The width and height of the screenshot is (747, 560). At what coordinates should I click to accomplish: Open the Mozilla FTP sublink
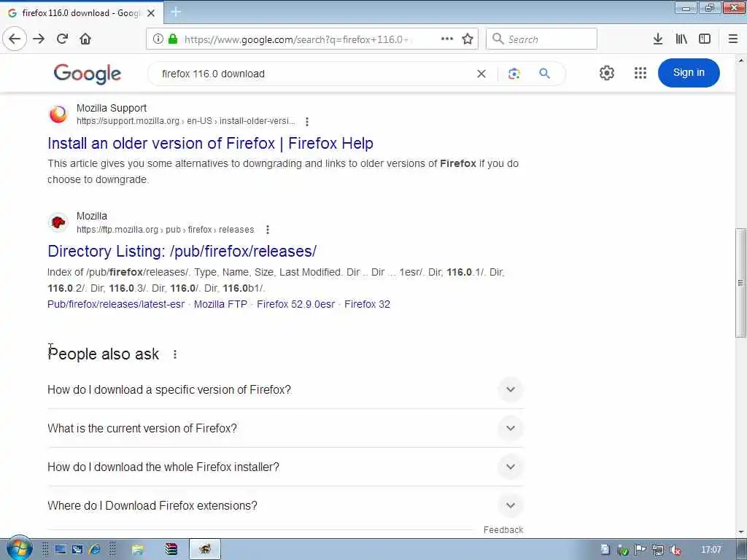(x=220, y=304)
